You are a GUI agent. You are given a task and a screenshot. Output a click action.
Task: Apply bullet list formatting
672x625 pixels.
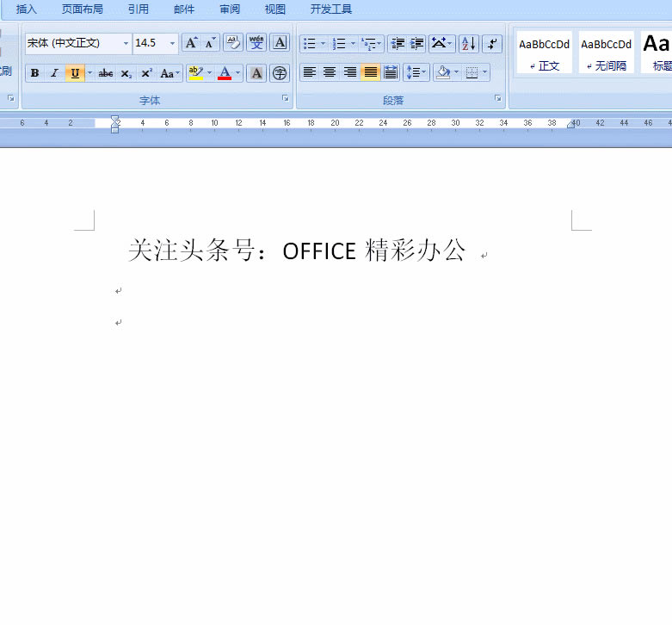(310, 43)
